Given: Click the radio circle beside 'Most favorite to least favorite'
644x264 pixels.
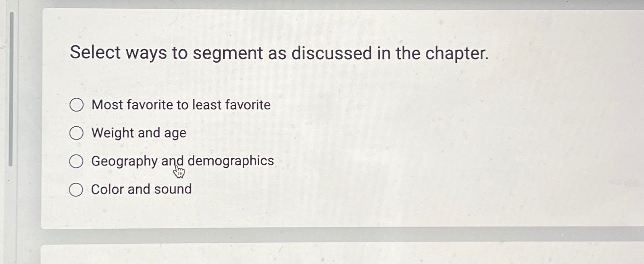Looking at the screenshot, I should pyautogui.click(x=77, y=105).
